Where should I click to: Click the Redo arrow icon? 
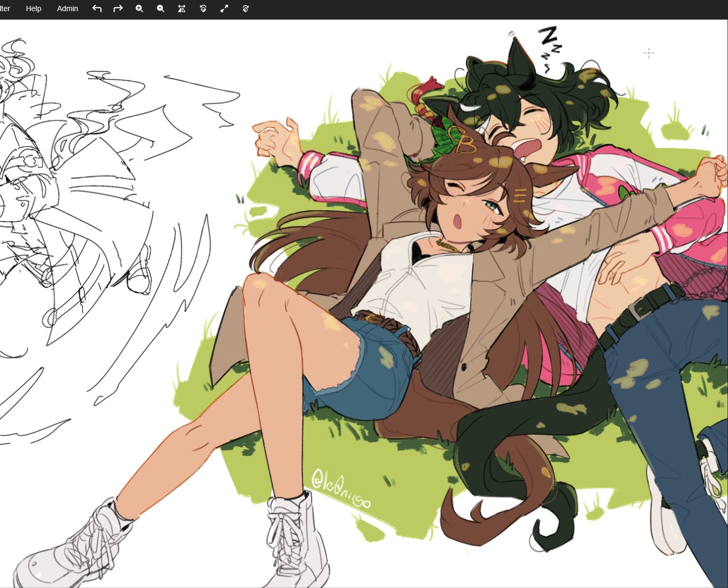pyautogui.click(x=118, y=8)
